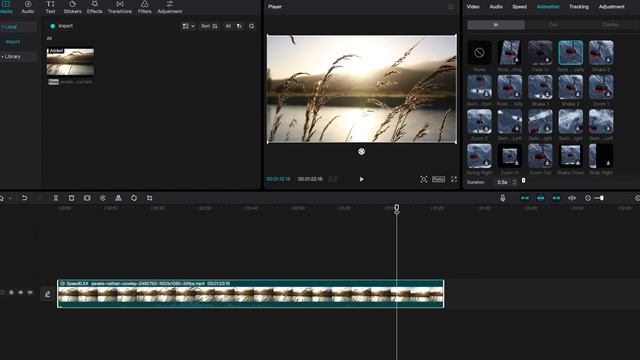Select the In animation tab
Image resolution: width=640 pixels, height=360 pixels.
[496, 25]
